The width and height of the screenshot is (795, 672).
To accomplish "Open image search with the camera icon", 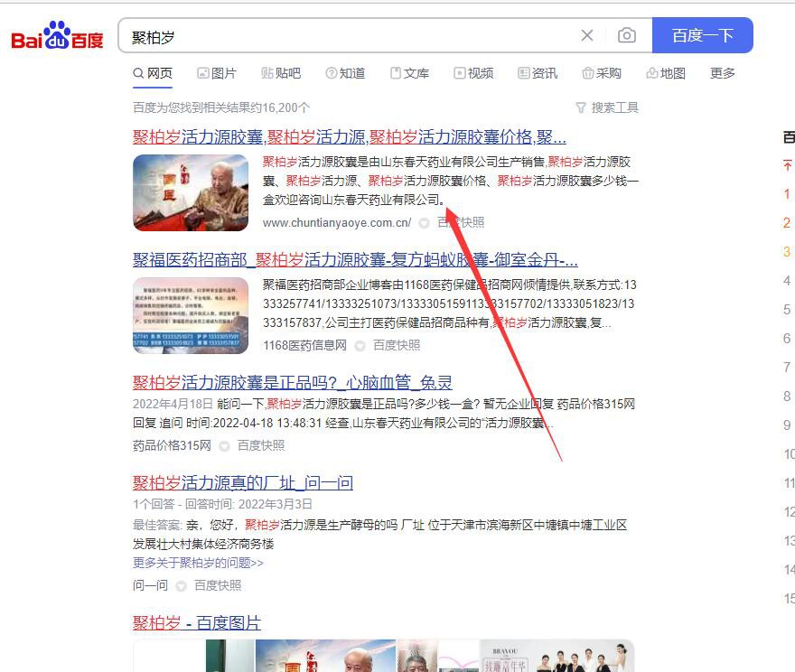I will (627, 35).
